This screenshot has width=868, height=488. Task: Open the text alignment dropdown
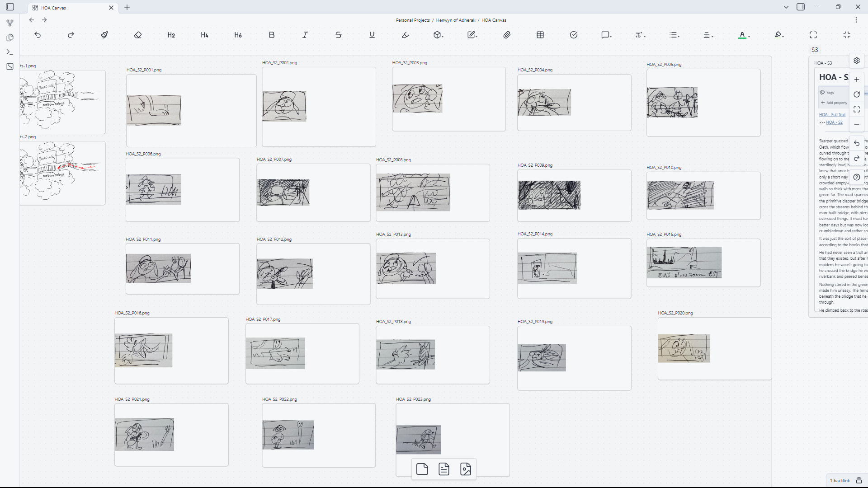[708, 35]
